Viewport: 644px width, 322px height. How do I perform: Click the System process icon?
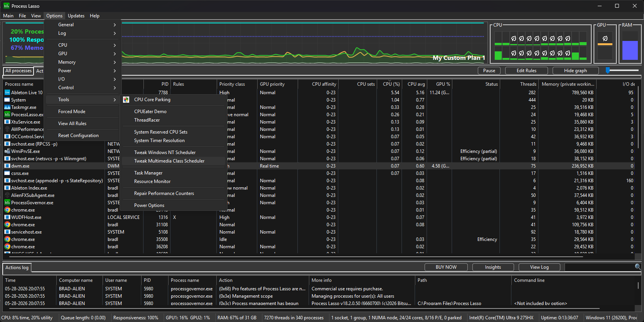tap(7, 100)
